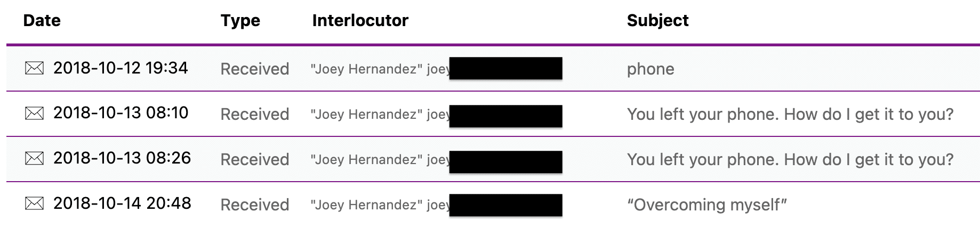Click the date 2018-10-14 20:48
Viewport: 980px width, 228px height.
[122, 203]
